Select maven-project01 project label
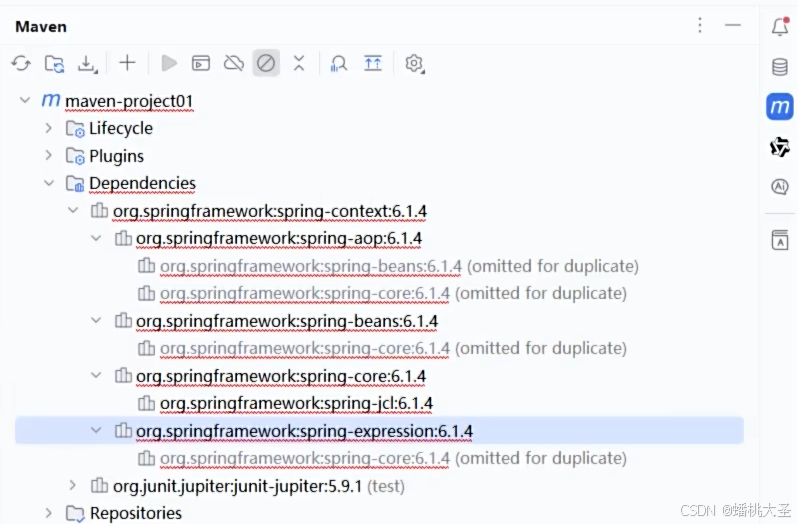The height and width of the screenshot is (524, 799). pos(129,101)
